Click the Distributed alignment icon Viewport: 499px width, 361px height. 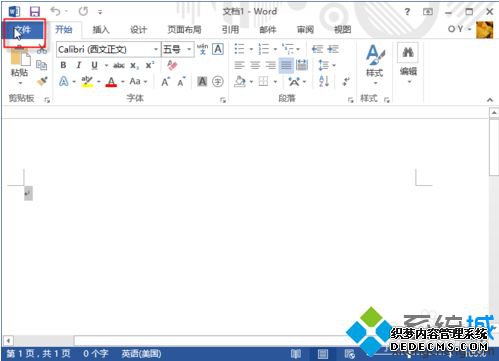302,65
